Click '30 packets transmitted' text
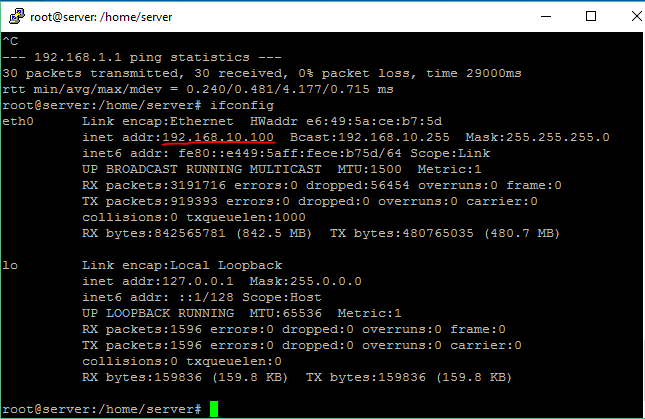 pos(90,73)
